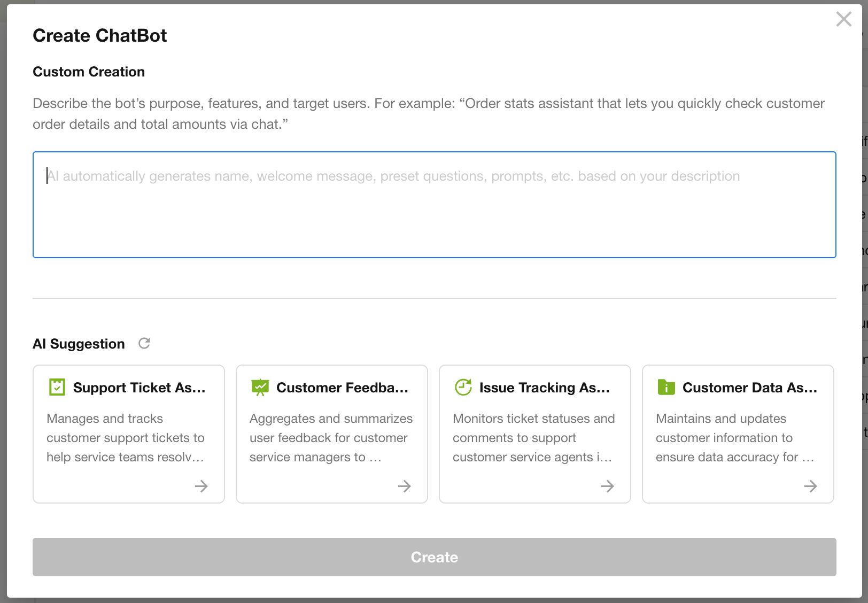Image resolution: width=868 pixels, height=603 pixels.
Task: Click the Customer Feedback presentation icon
Action: (260, 387)
